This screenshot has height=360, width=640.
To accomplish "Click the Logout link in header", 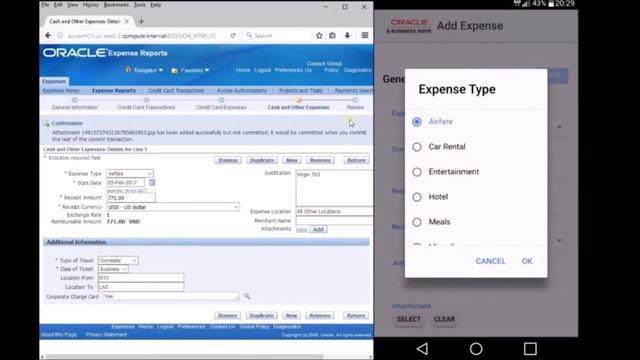I will click(262, 70).
